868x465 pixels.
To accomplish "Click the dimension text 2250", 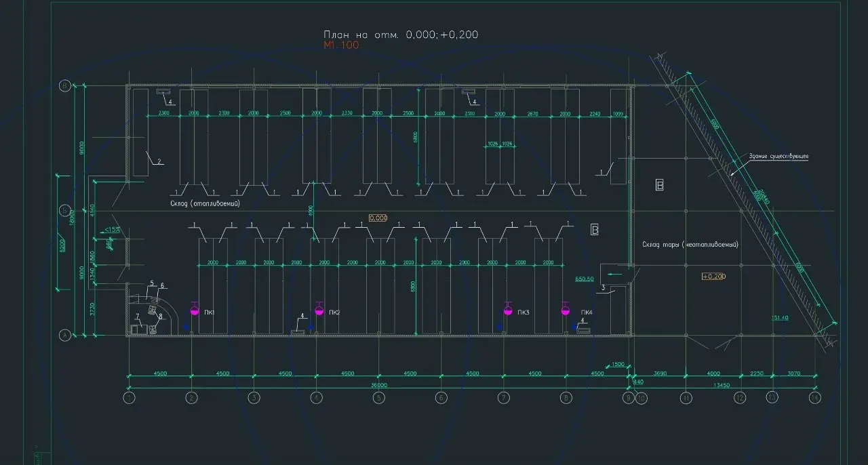I will click(x=758, y=373).
